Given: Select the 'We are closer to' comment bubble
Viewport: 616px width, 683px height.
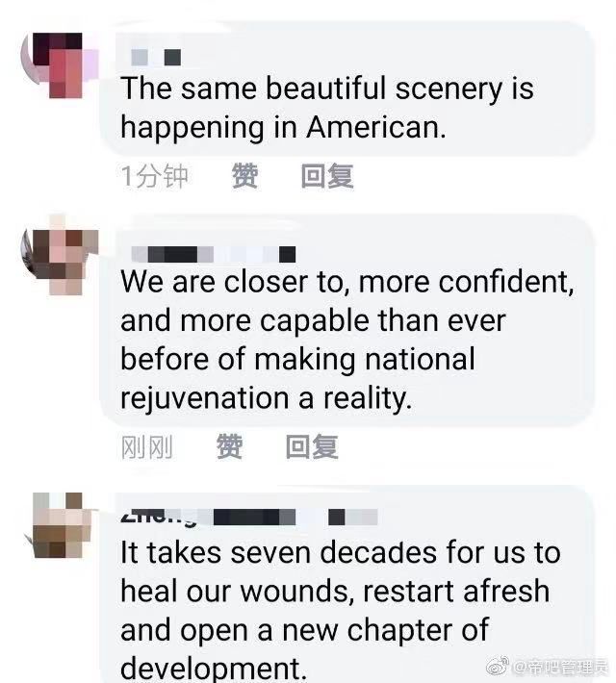Looking at the screenshot, I should point(347,320).
